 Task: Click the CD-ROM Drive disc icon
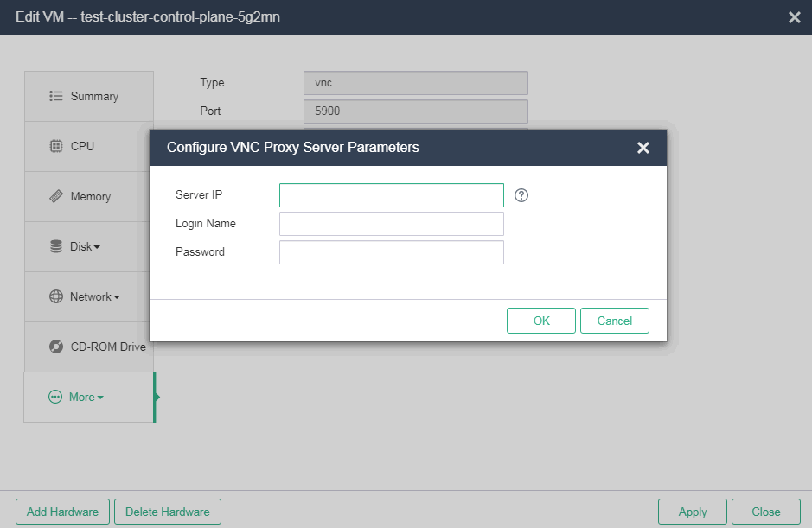[x=56, y=347]
